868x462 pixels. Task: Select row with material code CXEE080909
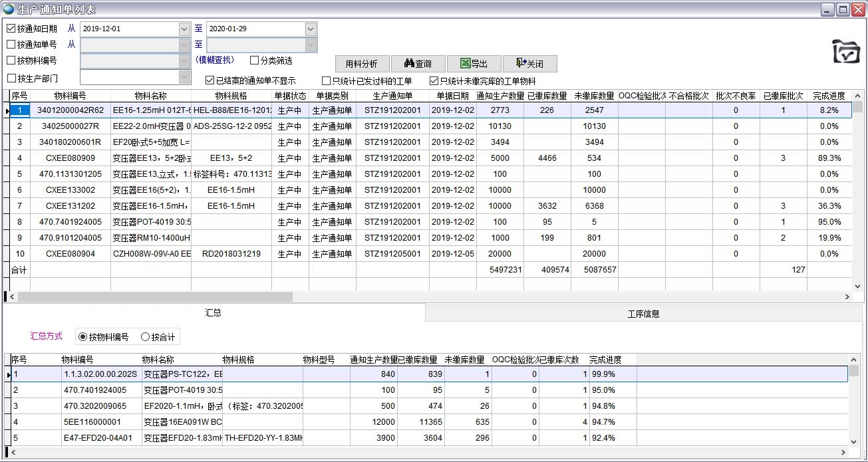pos(70,158)
